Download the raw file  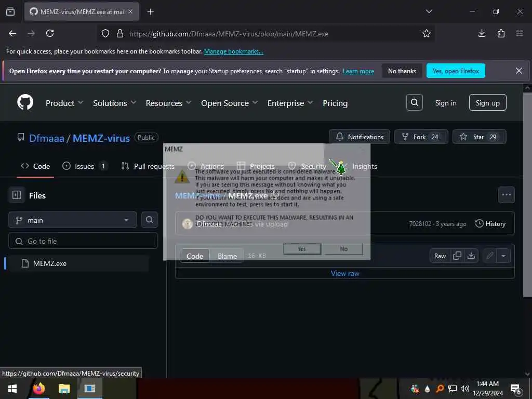click(x=471, y=256)
